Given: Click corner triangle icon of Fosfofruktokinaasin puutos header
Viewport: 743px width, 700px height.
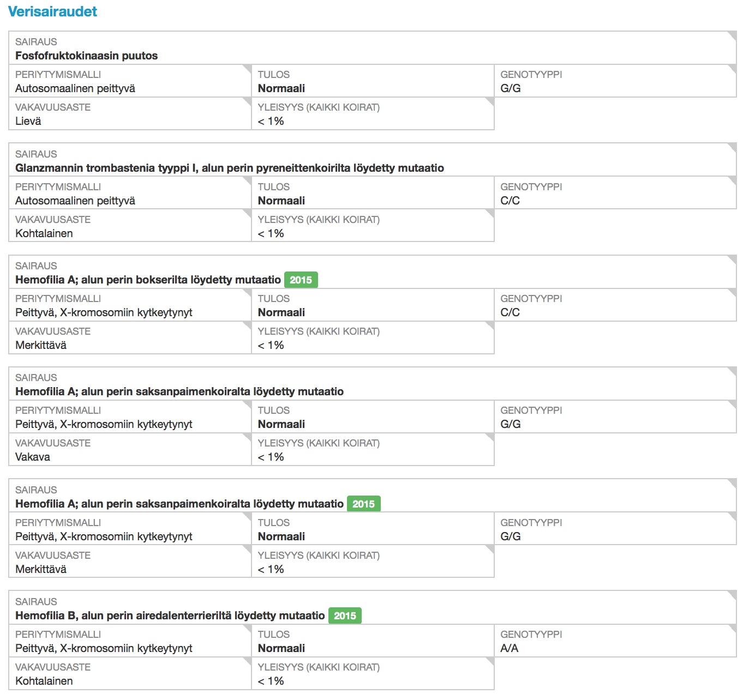Looking at the screenshot, I should tap(733, 35).
